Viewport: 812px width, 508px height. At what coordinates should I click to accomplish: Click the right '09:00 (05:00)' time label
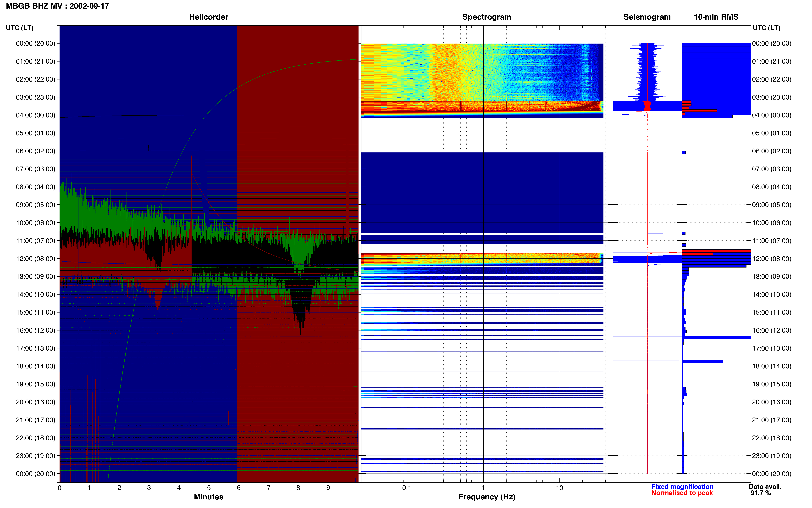pos(772,205)
